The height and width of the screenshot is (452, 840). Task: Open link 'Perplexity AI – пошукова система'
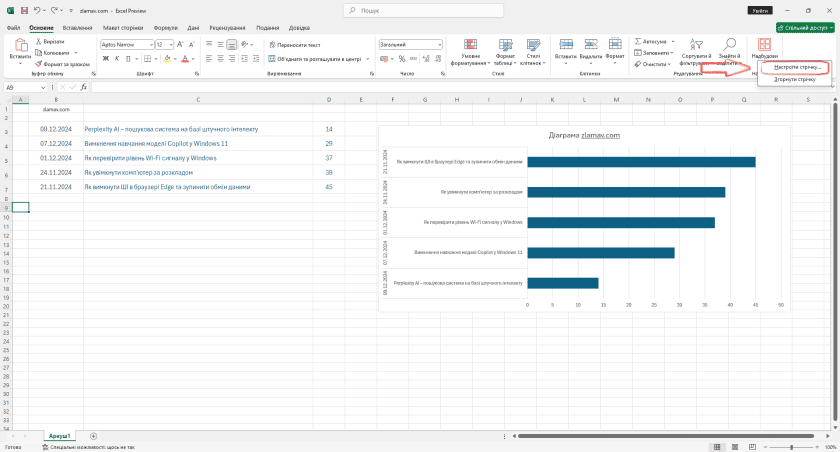pyautogui.click(x=171, y=129)
